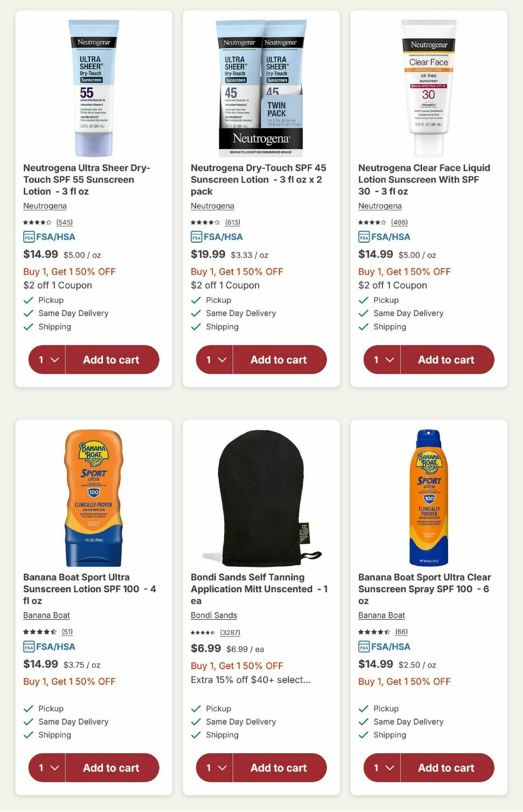The height and width of the screenshot is (812, 523).
Task: Click the FSA/HSA icon for Banana Boat Sport Lotion SPF 100
Action: click(29, 647)
